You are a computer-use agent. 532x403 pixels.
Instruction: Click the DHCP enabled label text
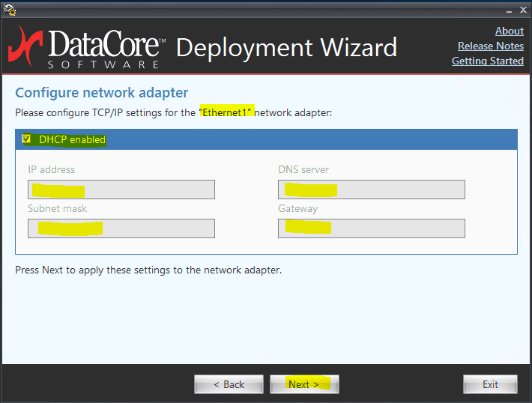(x=72, y=139)
